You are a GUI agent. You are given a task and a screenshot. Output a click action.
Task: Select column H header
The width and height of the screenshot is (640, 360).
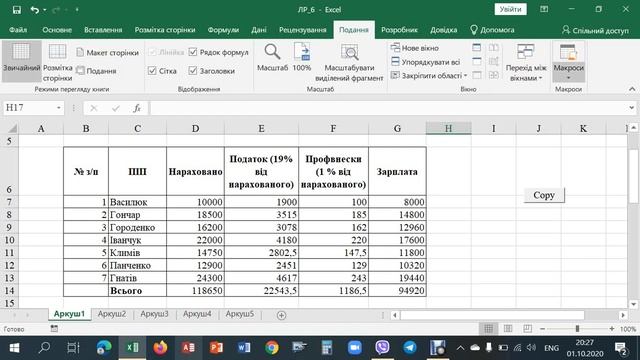click(449, 128)
